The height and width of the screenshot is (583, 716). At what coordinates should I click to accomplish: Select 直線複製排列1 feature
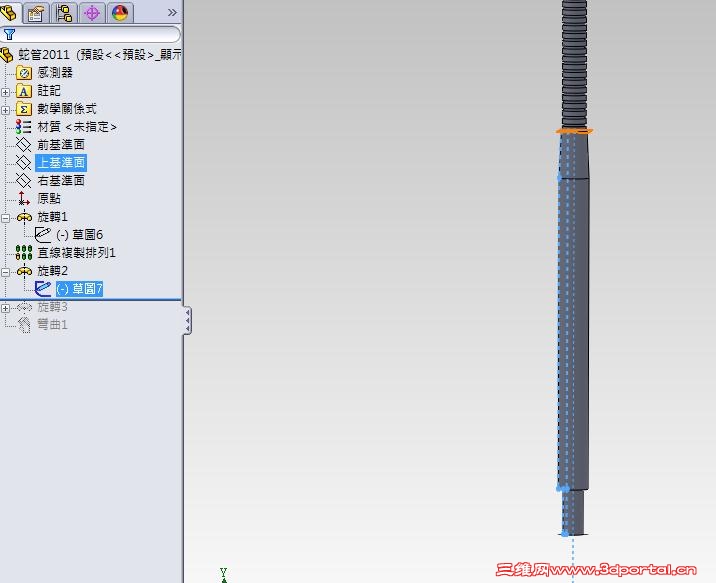76,252
